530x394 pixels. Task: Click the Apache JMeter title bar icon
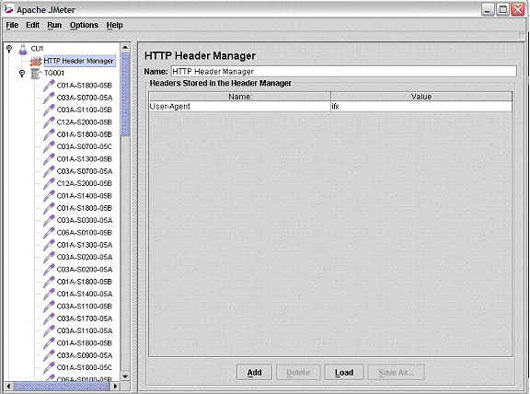click(x=9, y=9)
